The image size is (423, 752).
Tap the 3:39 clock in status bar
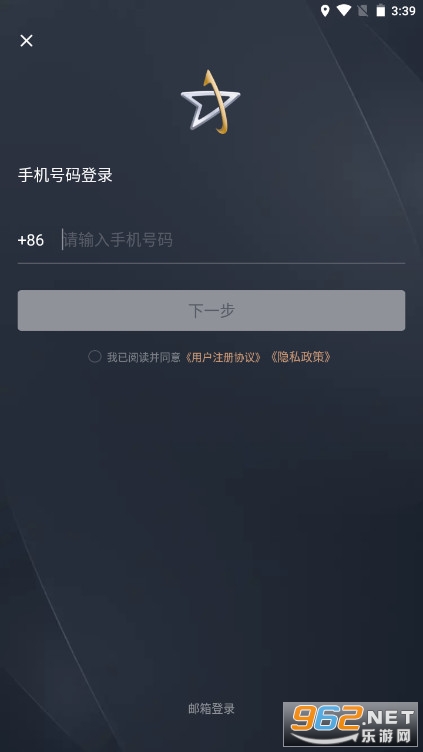403,11
